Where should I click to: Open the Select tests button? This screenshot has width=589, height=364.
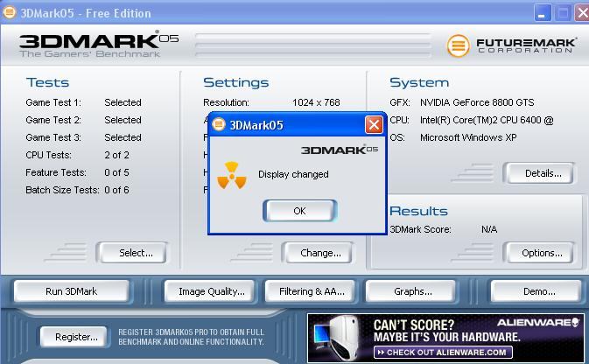coord(132,253)
